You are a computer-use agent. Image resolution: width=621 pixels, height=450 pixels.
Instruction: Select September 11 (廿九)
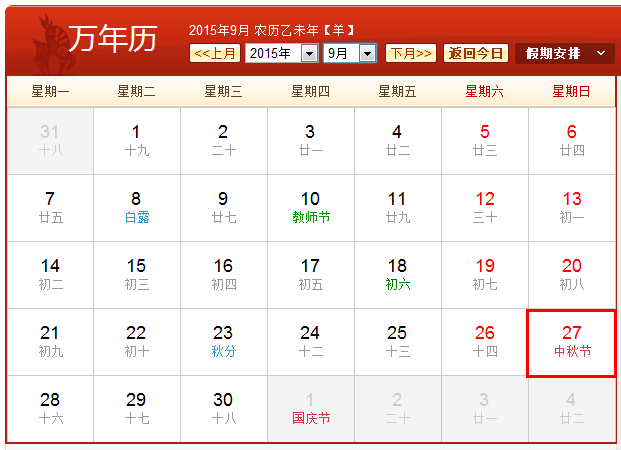(398, 208)
